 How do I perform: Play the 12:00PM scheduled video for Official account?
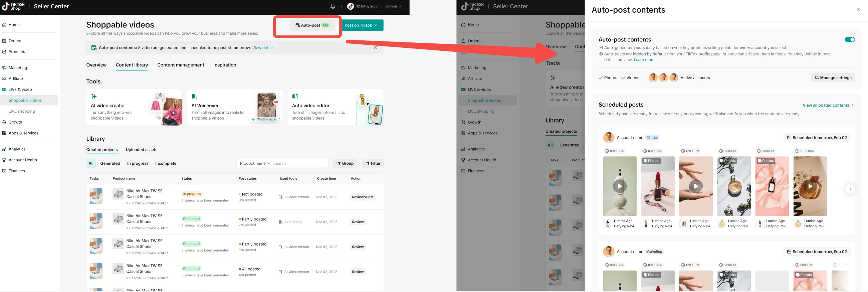[696, 186]
